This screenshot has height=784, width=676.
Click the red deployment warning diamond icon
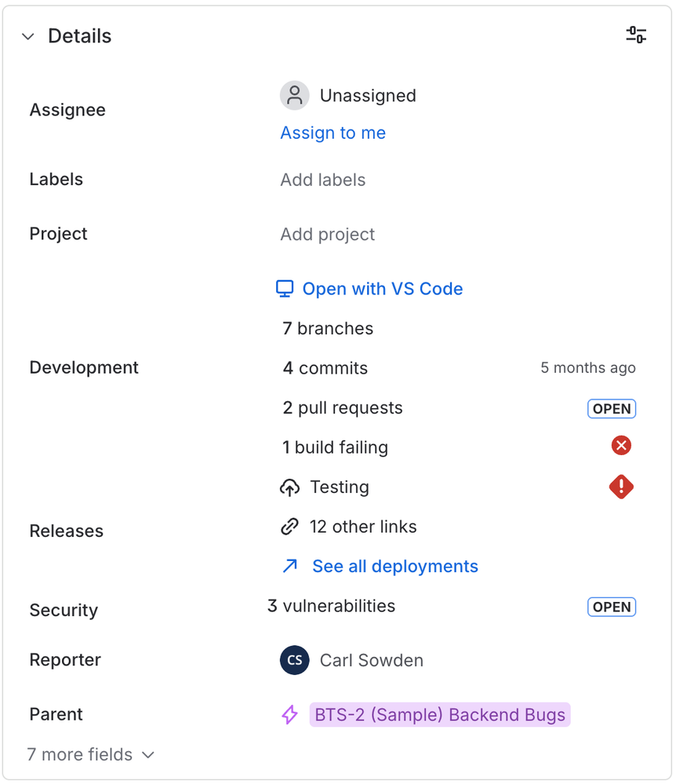click(621, 487)
